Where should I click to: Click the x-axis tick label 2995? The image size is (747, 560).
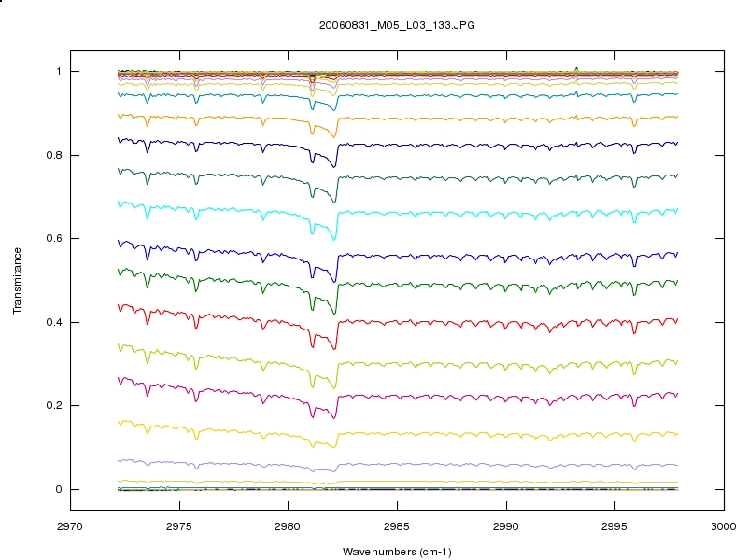point(614,526)
